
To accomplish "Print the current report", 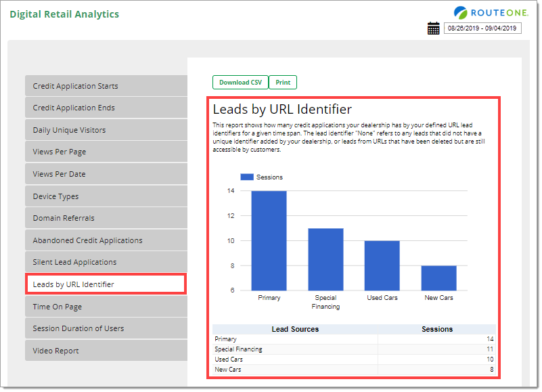I will (283, 83).
